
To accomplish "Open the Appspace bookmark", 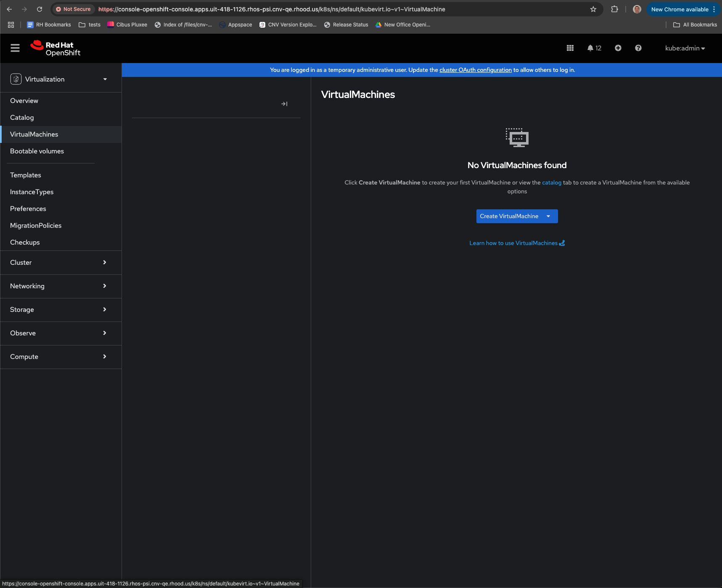I will pyautogui.click(x=235, y=25).
